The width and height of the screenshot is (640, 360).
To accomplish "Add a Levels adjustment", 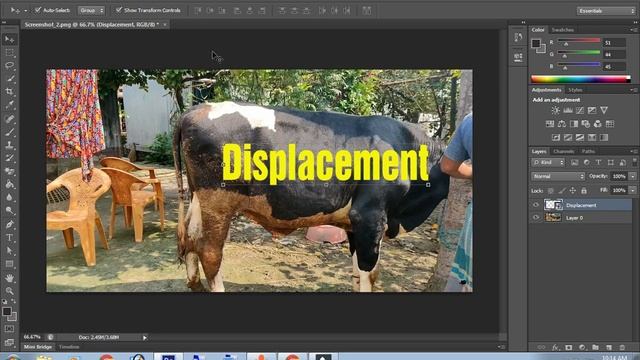I will pyautogui.click(x=567, y=110).
